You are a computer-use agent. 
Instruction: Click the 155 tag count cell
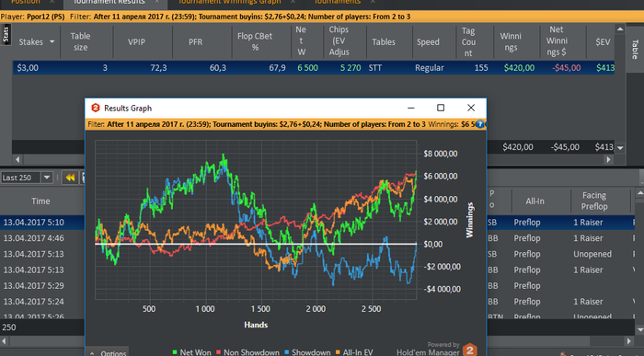[481, 68]
